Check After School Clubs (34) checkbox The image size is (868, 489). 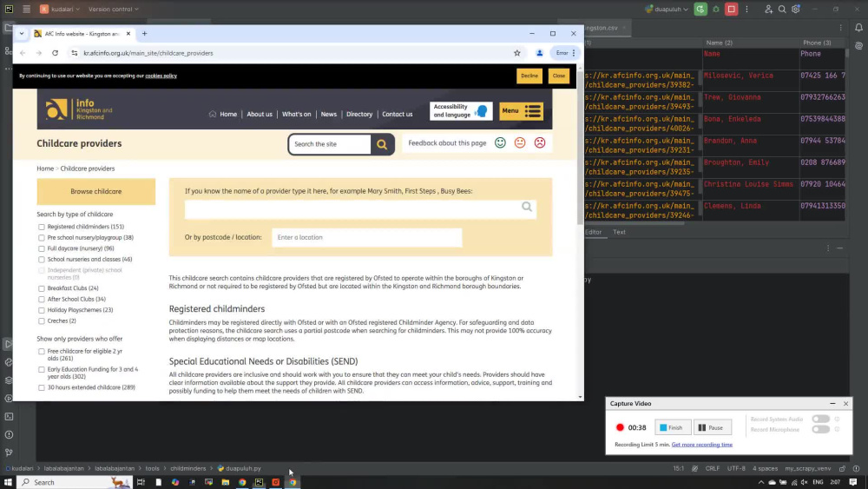[x=42, y=300]
